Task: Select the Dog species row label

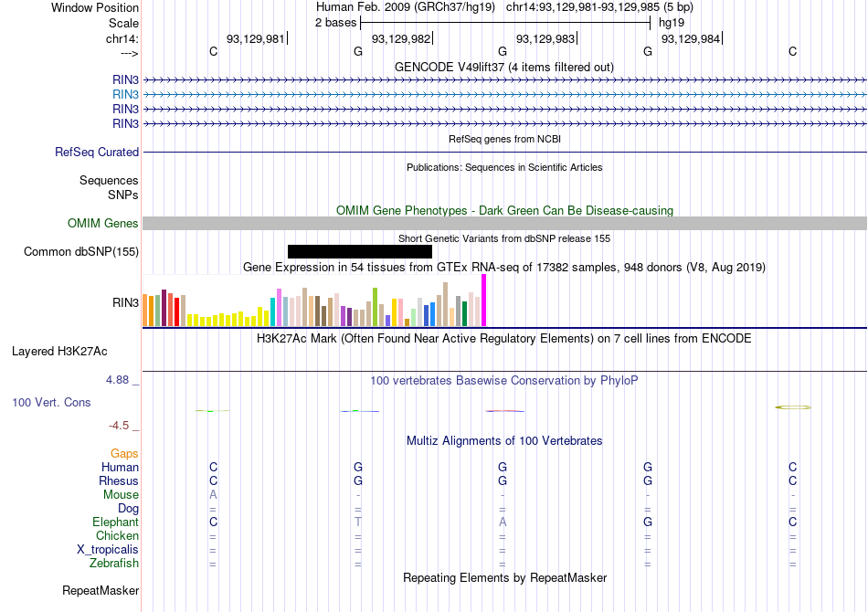Action: click(x=129, y=509)
